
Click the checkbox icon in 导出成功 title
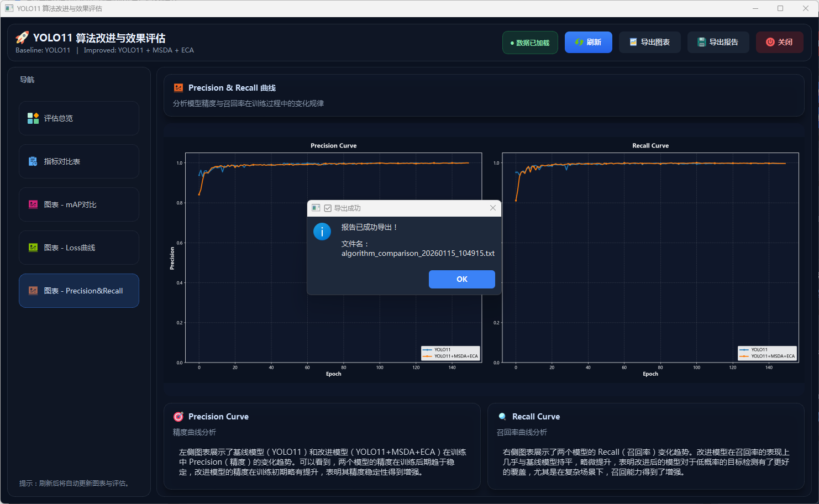pyautogui.click(x=328, y=208)
